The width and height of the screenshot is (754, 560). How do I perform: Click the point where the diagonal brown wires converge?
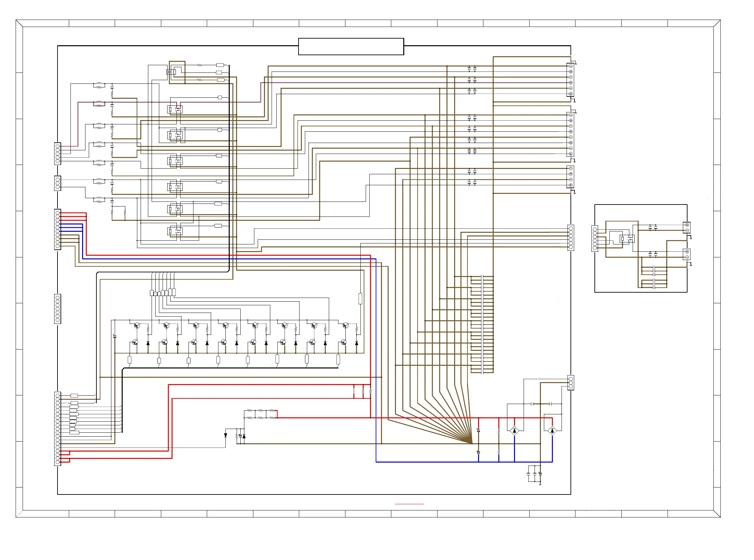click(471, 443)
